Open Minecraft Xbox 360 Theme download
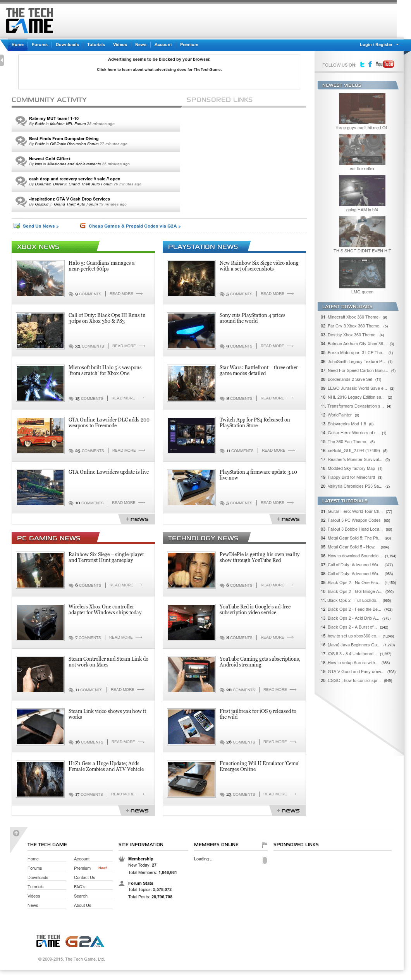This screenshot has width=411, height=980. [x=353, y=317]
